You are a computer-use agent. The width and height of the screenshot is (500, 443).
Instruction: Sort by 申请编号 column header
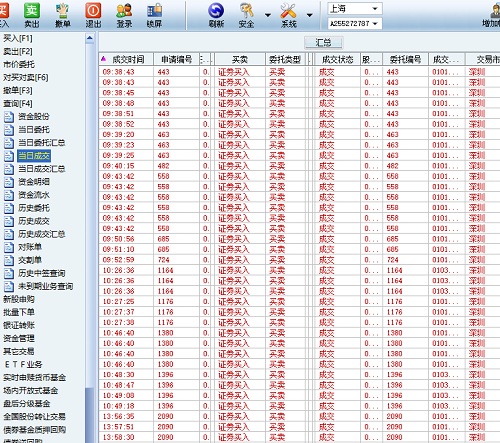pos(176,59)
